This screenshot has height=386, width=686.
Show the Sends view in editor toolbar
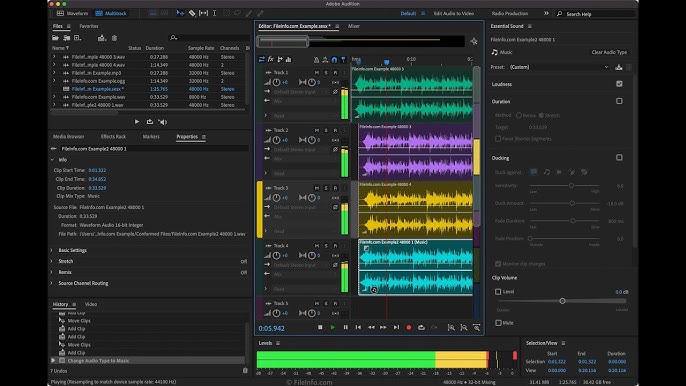280,60
